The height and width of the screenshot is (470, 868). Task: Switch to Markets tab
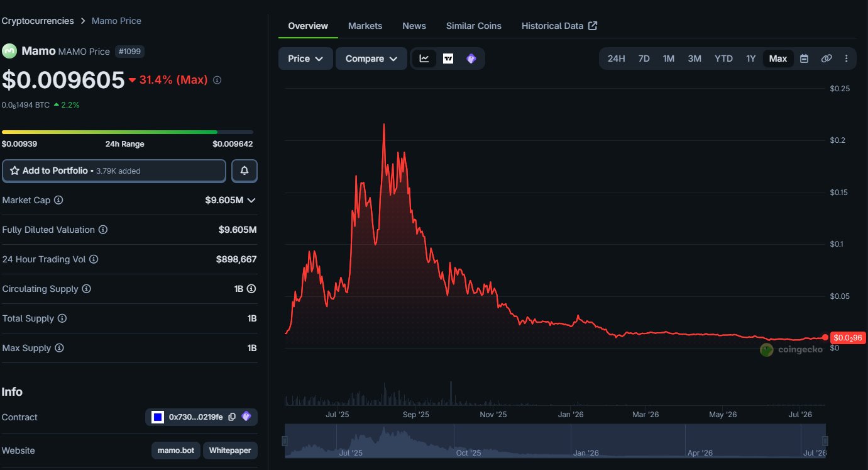(x=365, y=26)
